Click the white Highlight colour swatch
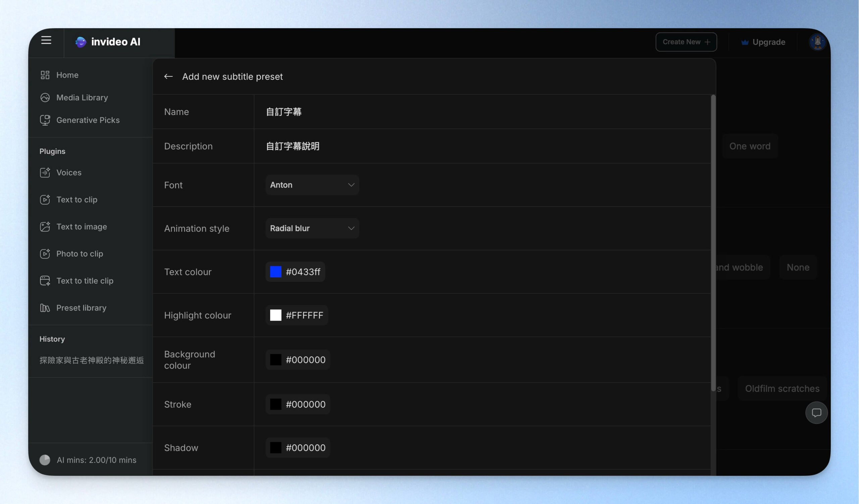859x504 pixels. click(275, 315)
